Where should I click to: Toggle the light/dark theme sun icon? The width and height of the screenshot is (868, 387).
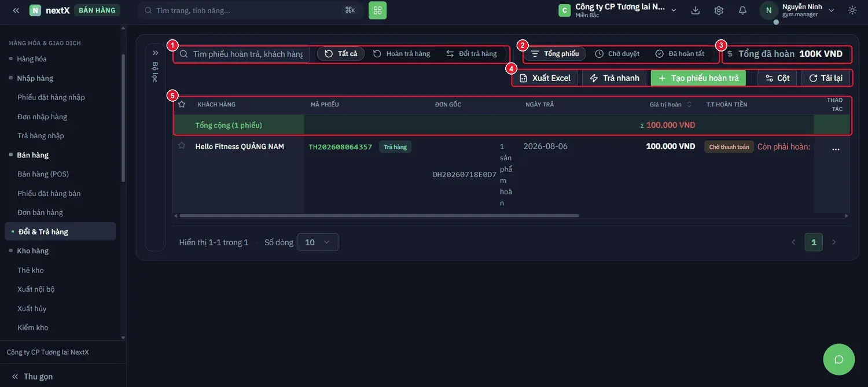point(852,10)
